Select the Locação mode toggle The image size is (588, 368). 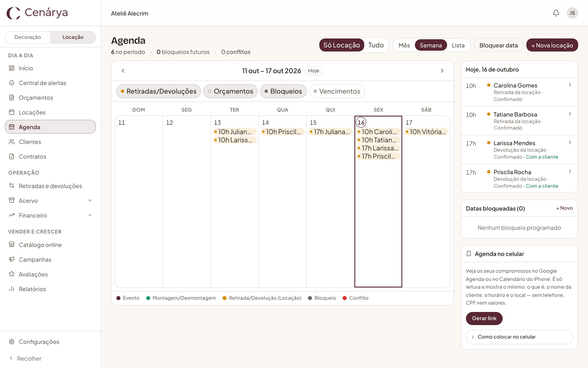(73, 37)
